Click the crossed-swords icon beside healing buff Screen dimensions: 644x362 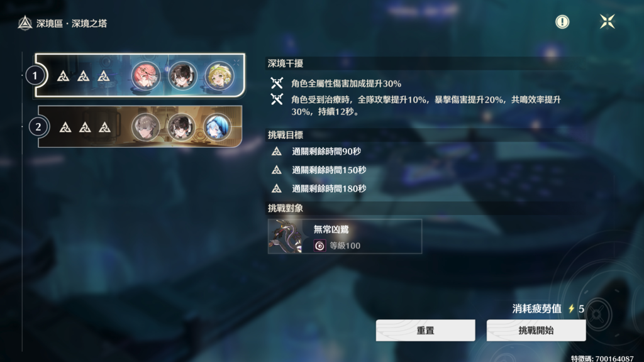[277, 99]
